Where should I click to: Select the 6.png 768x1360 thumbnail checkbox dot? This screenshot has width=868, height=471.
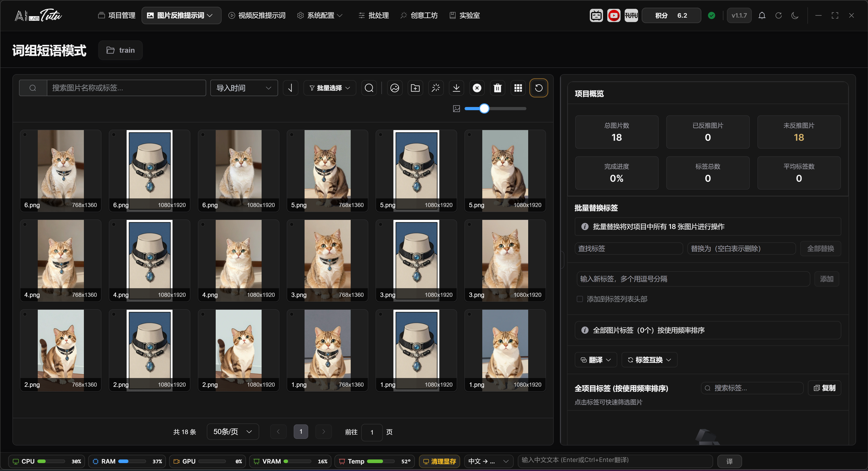point(25,135)
